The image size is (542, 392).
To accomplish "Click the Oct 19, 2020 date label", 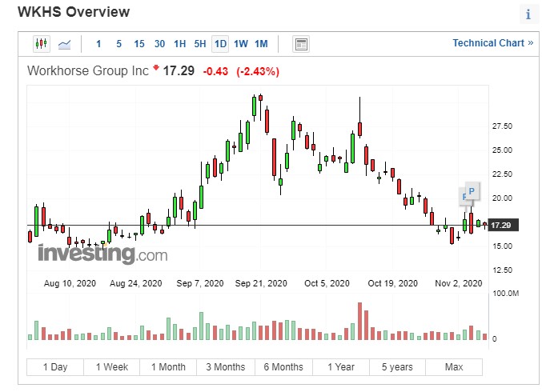I will pyautogui.click(x=392, y=283).
